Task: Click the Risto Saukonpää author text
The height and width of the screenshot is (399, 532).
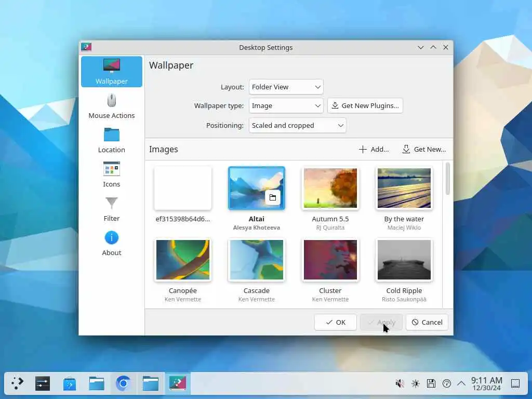Action: pyautogui.click(x=404, y=299)
